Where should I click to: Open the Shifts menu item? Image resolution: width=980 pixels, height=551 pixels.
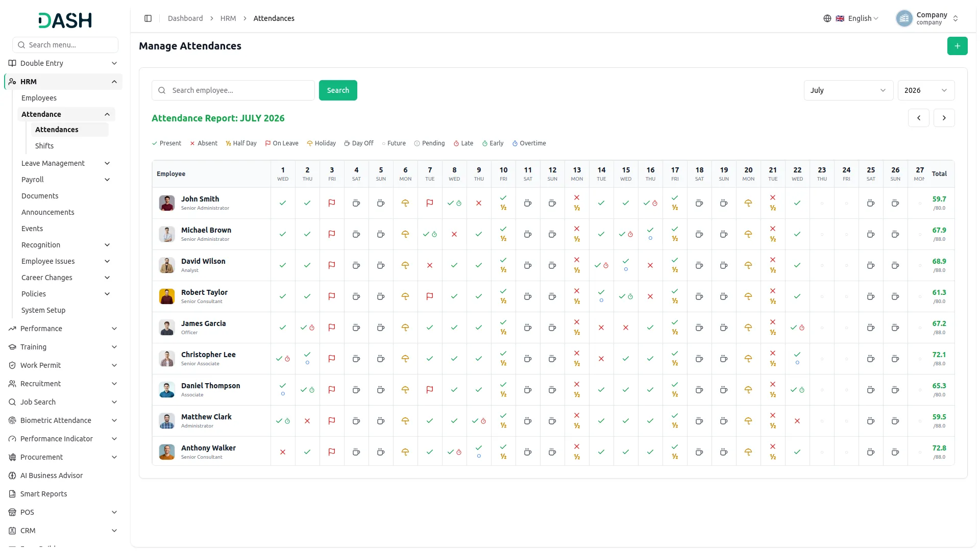click(x=44, y=146)
